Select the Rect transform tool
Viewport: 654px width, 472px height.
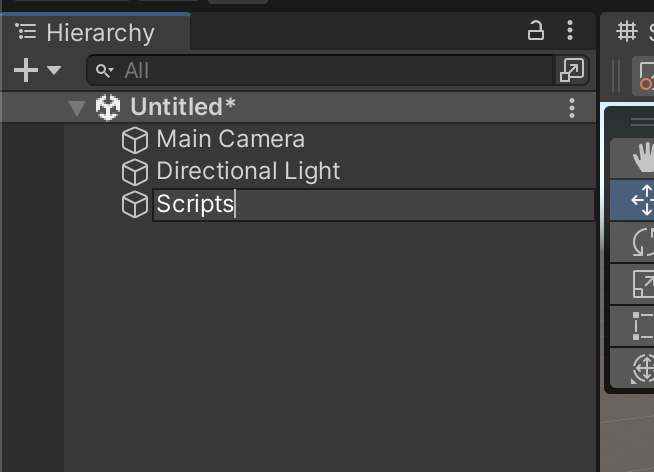coord(632,326)
